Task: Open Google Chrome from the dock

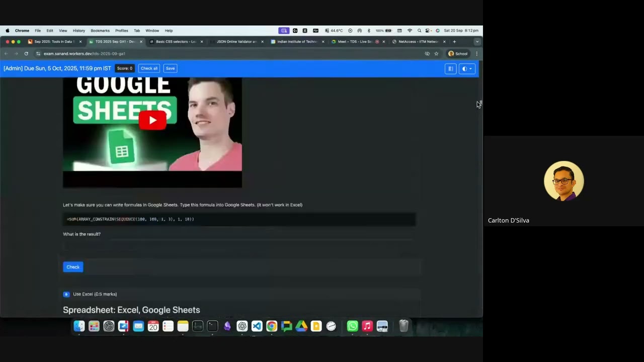Action: pos(272,326)
